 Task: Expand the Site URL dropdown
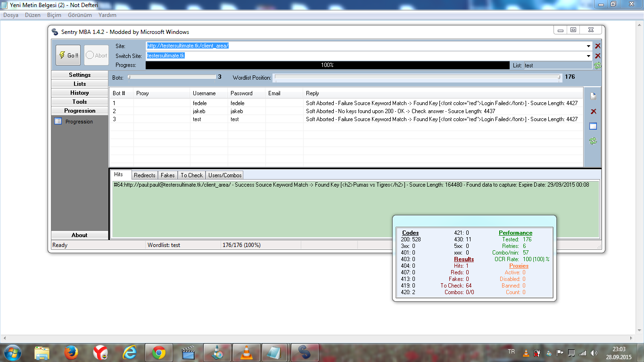point(588,46)
